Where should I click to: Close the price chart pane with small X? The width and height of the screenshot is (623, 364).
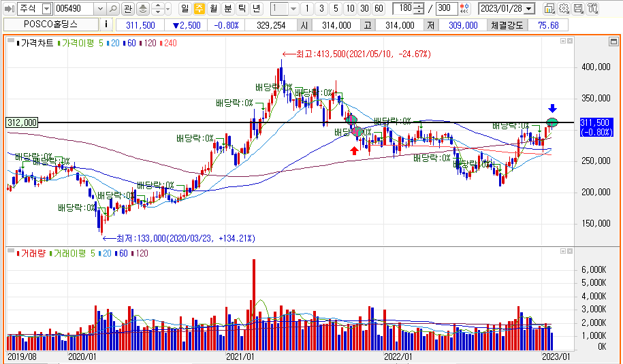(570, 41)
